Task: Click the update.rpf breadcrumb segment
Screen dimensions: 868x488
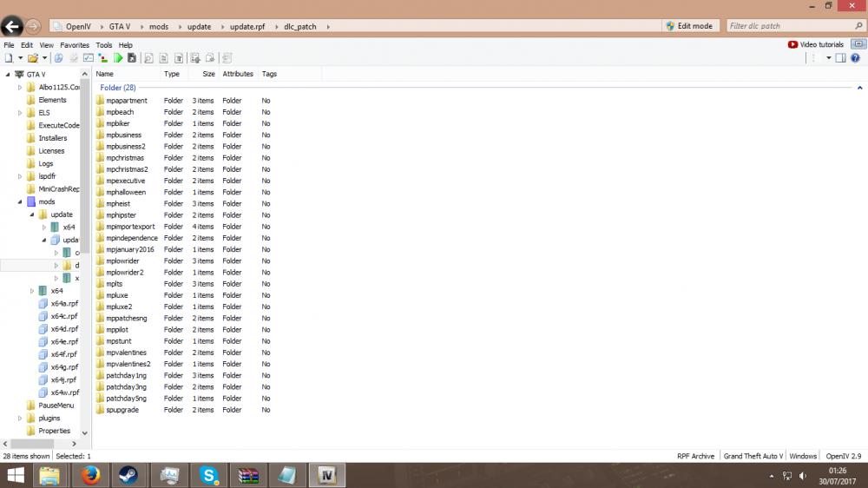Action: pos(247,26)
